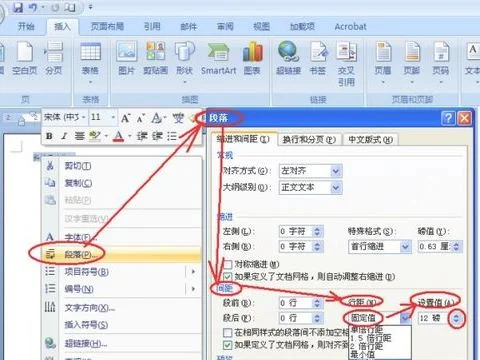Click the Center align icon in mini toolbar

[79, 136]
